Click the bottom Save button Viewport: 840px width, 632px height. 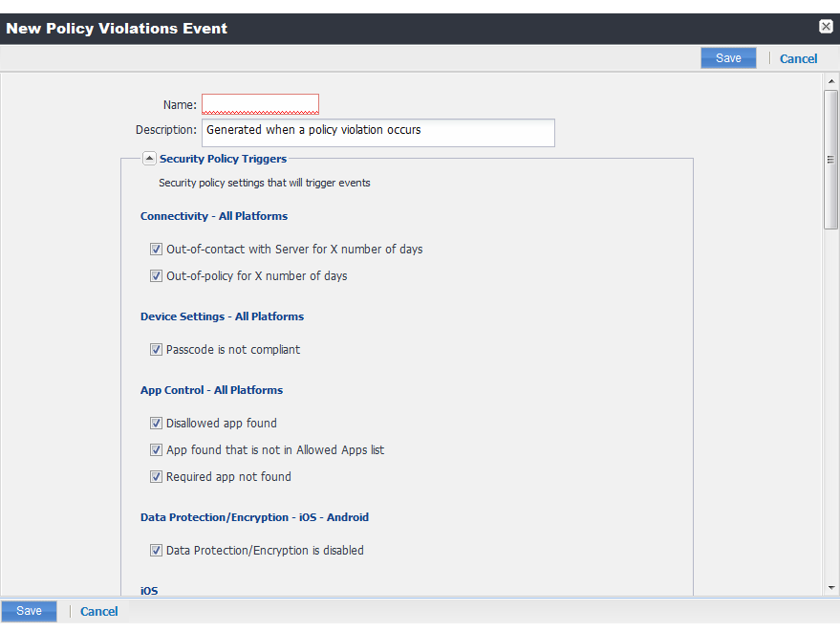29,610
